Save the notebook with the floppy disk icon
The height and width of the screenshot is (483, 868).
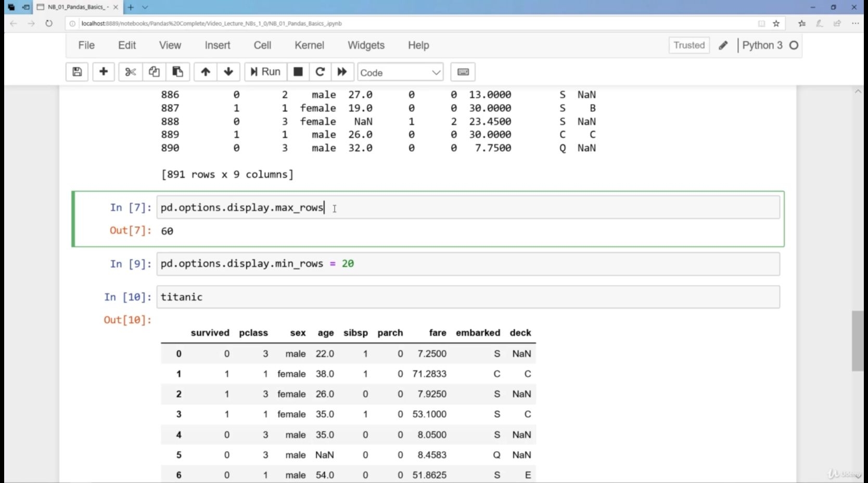click(x=77, y=72)
